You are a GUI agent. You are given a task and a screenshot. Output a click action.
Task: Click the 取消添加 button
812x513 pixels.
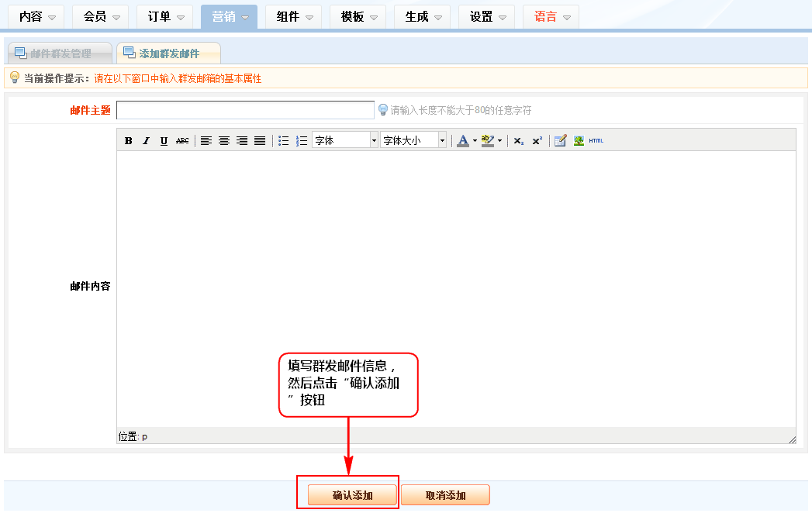[445, 495]
